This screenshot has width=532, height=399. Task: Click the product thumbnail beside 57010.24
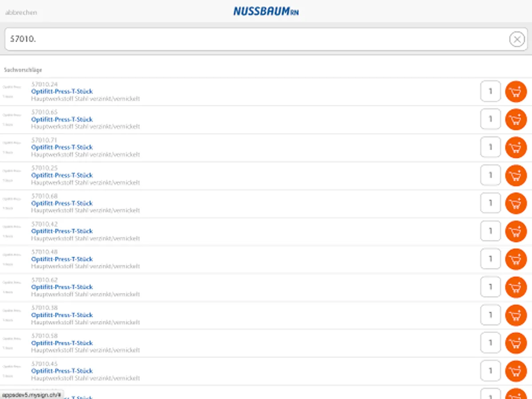click(x=12, y=92)
